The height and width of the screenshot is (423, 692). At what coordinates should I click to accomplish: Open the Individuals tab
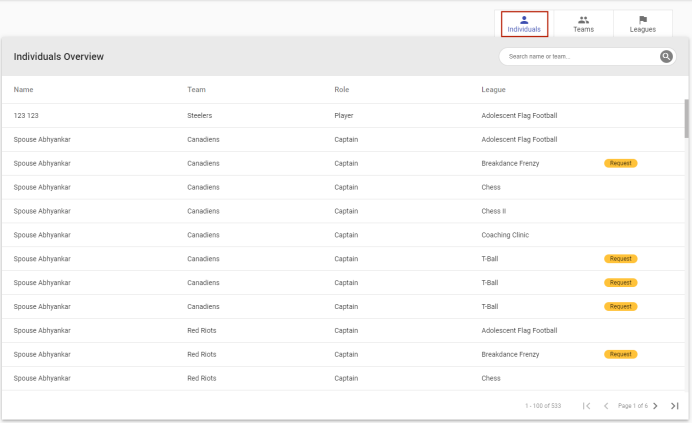[524, 24]
